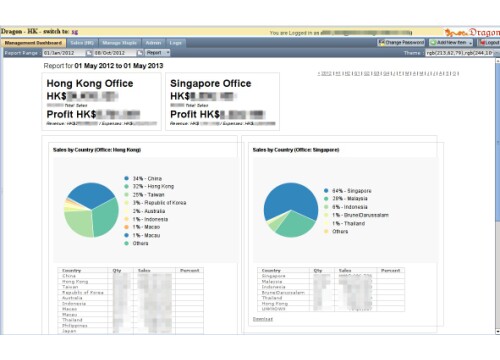
Task: Switch to the Sales (HK) tab
Action: pos(82,43)
